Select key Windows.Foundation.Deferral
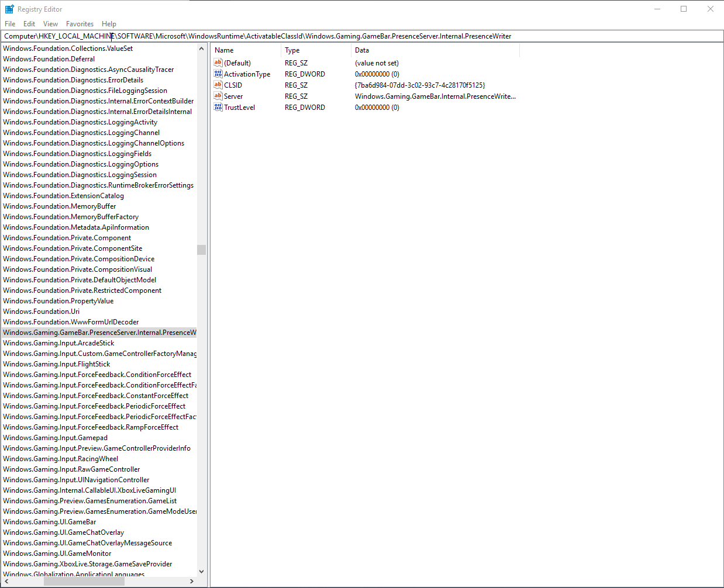Screen dimensions: 724x588 pyautogui.click(x=49, y=59)
